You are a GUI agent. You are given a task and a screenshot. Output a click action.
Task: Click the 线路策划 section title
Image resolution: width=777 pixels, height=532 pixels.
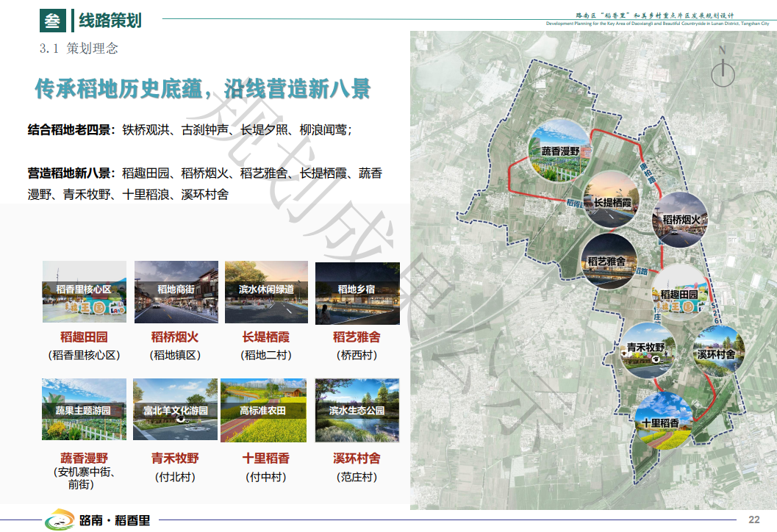[110, 21]
